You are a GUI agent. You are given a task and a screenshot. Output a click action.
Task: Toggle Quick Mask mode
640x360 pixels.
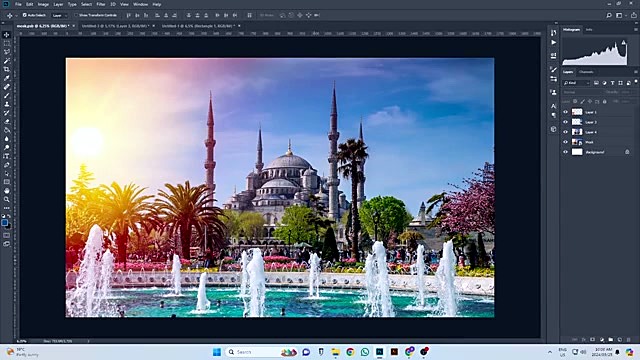(x=7, y=235)
